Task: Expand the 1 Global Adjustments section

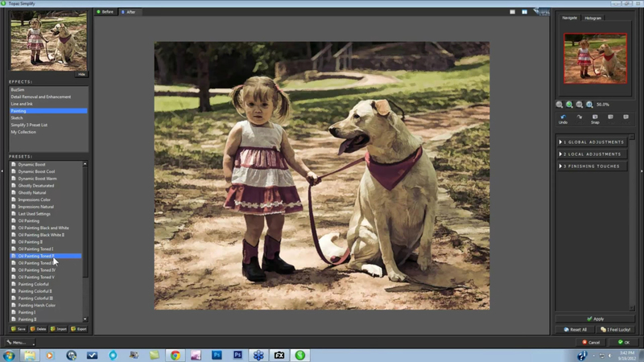Action: click(x=592, y=142)
